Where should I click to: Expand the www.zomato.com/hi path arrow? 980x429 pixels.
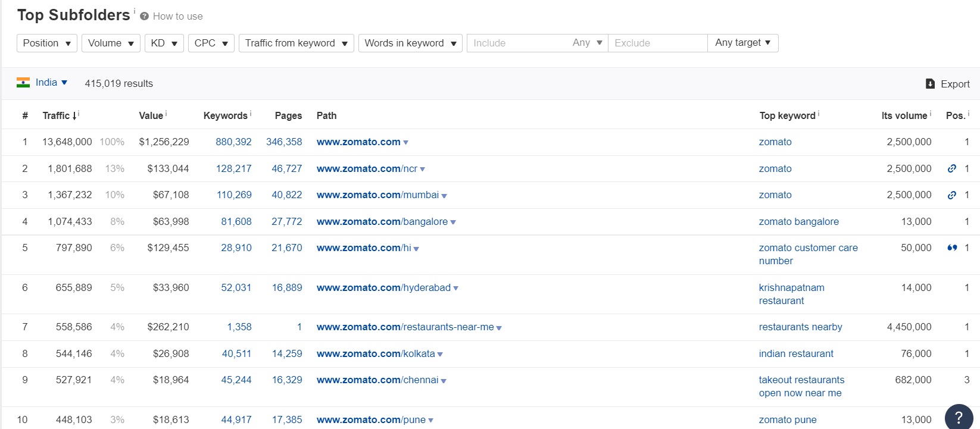click(x=416, y=249)
